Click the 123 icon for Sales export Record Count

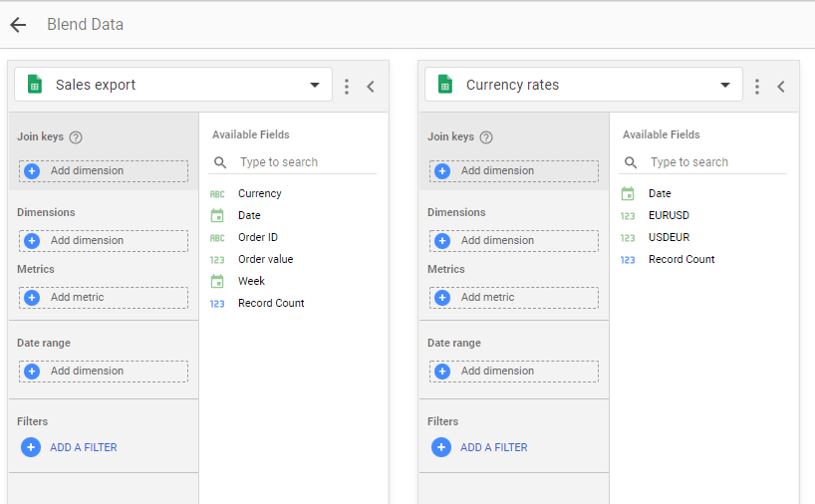[217, 304]
